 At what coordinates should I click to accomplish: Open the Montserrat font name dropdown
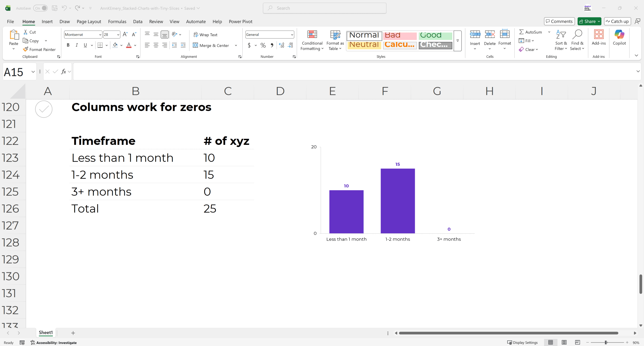(100, 35)
